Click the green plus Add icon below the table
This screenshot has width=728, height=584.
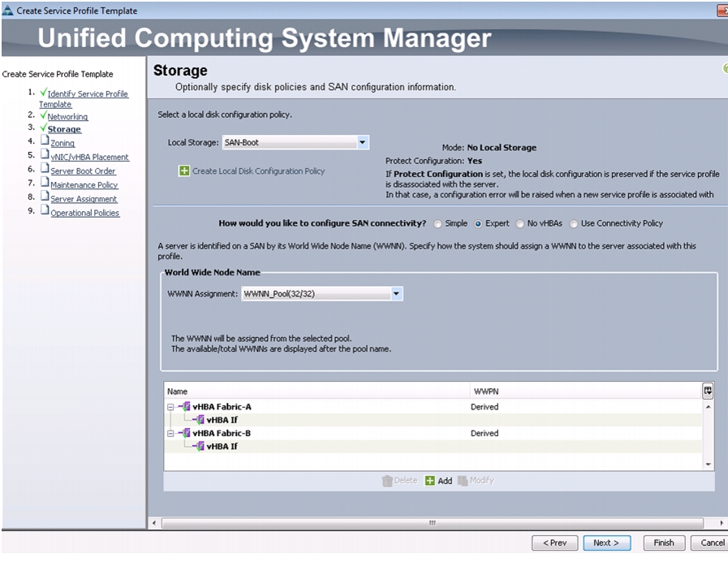430,481
